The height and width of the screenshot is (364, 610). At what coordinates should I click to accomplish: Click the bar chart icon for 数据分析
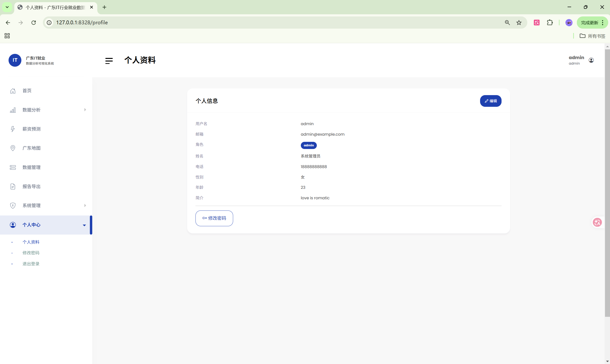[x=13, y=110]
